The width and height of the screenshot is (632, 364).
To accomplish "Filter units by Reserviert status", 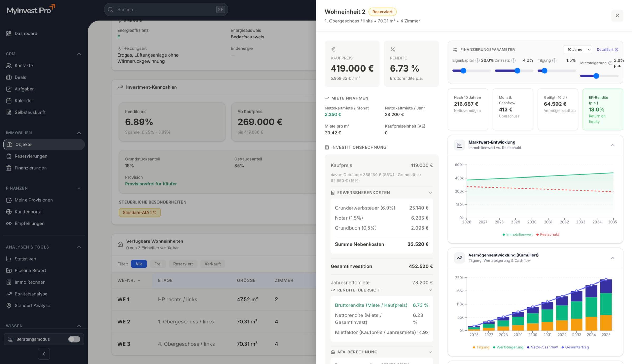I will point(183,264).
